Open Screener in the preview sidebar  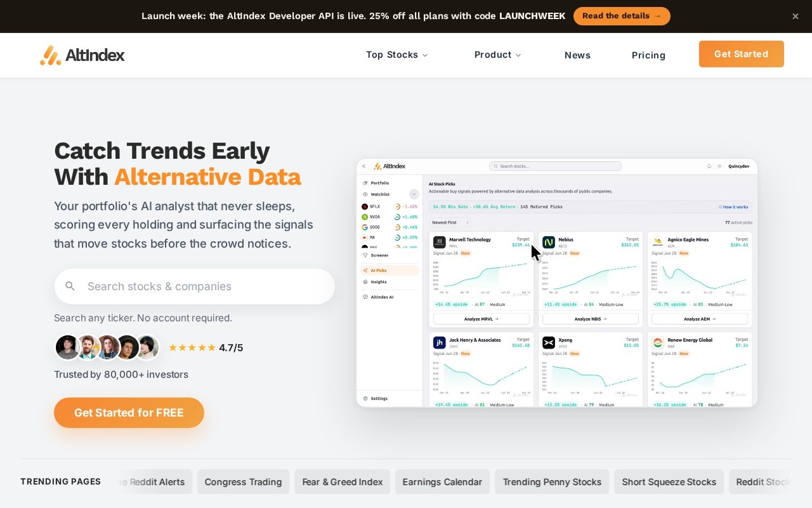tap(379, 255)
